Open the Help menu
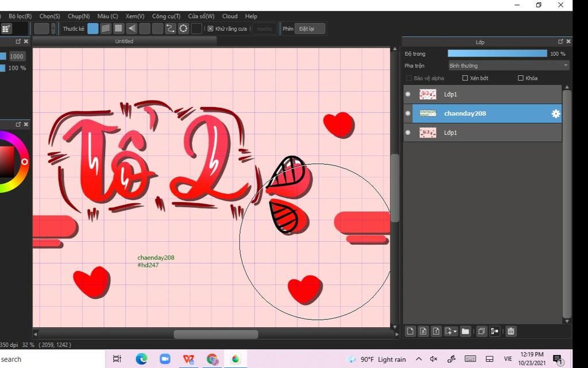This screenshot has width=588, height=368. point(252,16)
